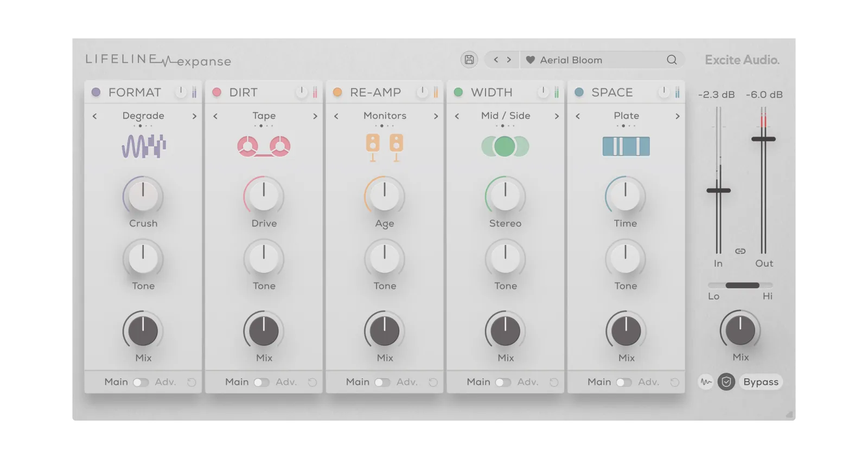Image resolution: width=868 pixels, height=459 pixels.
Task: Click the small SPACE header gain knob
Action: [x=663, y=92]
